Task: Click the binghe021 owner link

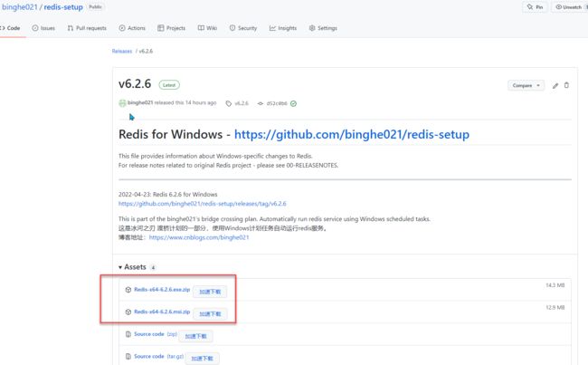Action: tap(20, 7)
